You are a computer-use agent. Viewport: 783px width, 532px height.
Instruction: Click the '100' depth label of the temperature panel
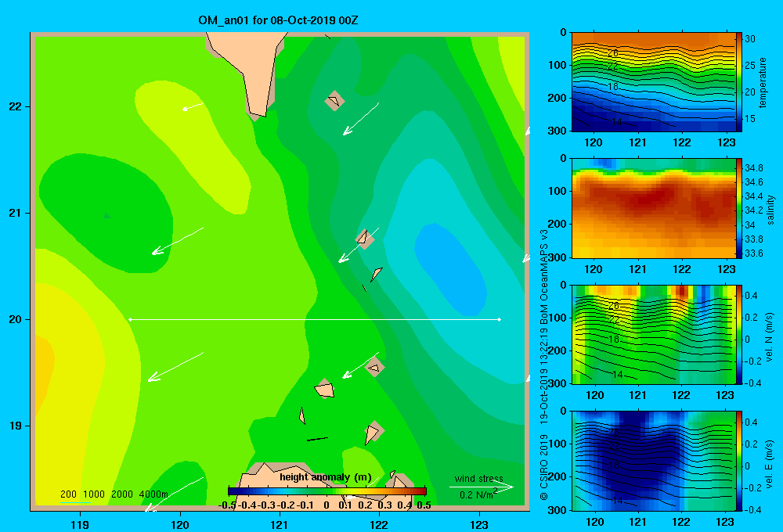tap(557, 65)
